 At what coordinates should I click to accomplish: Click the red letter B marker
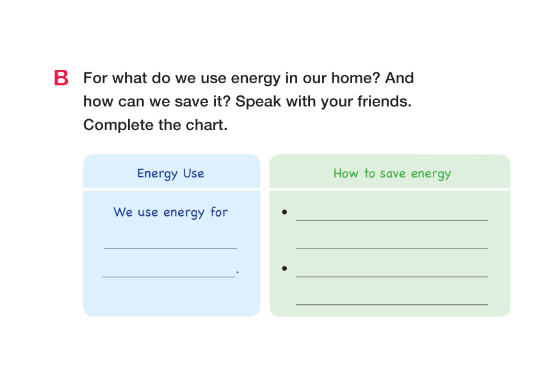(61, 79)
